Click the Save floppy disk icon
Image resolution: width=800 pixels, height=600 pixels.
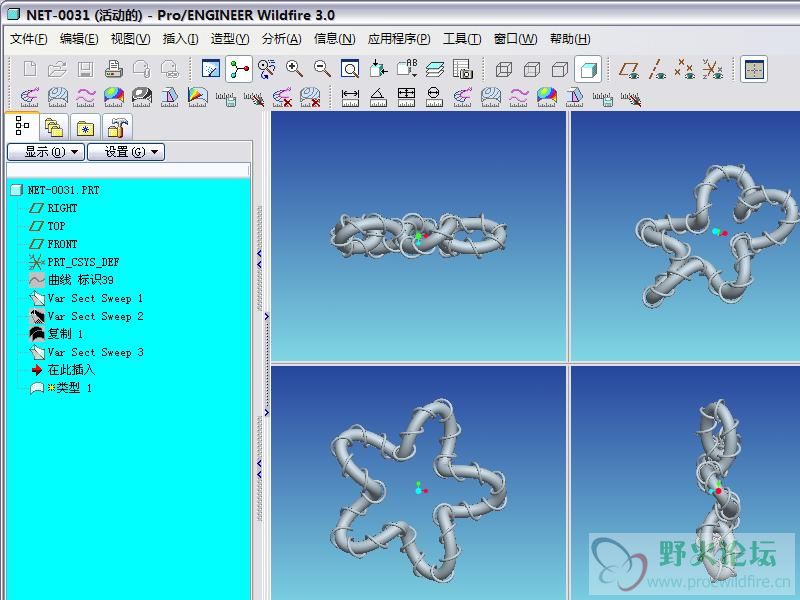coord(85,68)
